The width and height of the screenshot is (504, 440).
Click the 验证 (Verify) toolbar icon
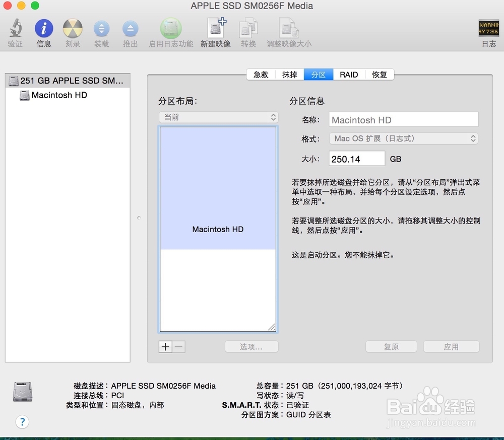pos(15,31)
